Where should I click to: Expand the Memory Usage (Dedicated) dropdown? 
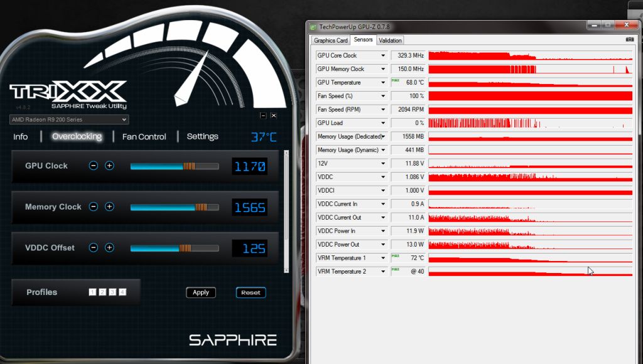[x=383, y=137]
